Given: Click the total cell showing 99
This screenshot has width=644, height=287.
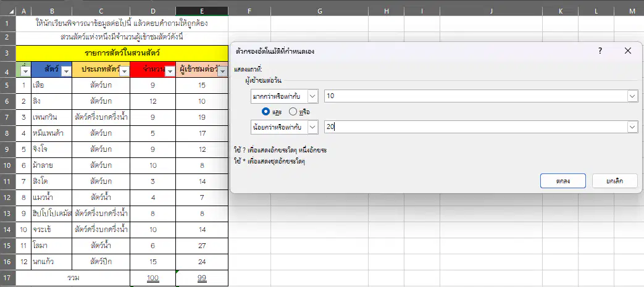Looking at the screenshot, I should coord(202,278).
